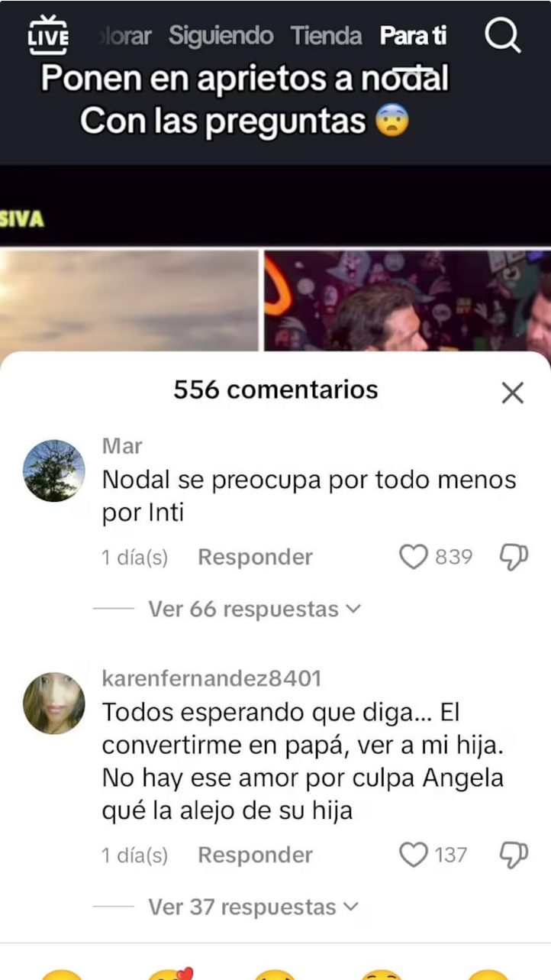Open Mar's profile avatar
The width and height of the screenshot is (551, 980).
point(54,471)
